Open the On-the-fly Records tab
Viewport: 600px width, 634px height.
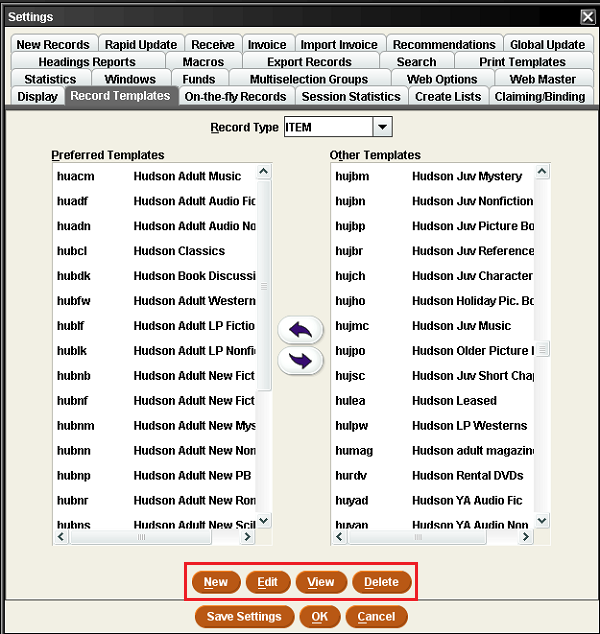point(235,97)
